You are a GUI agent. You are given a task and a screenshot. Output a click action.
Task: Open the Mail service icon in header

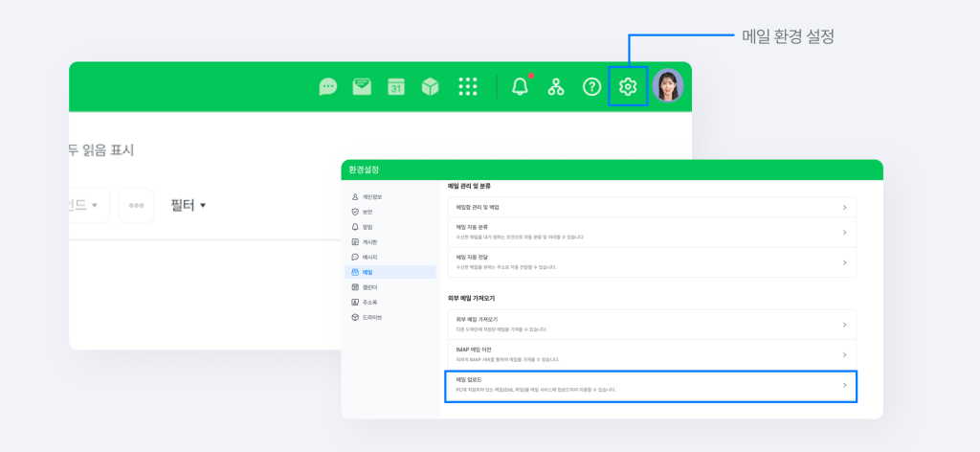click(362, 86)
